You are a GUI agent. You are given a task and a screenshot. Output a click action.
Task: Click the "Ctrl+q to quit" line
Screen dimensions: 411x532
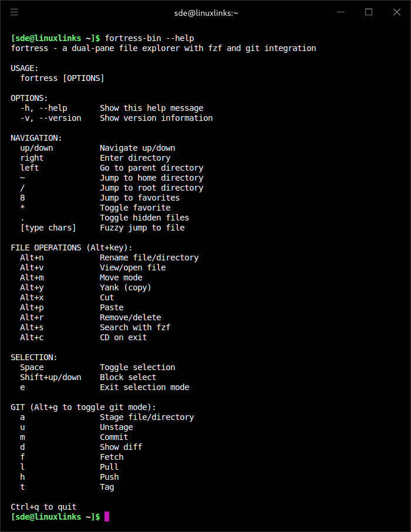pyautogui.click(x=43, y=507)
